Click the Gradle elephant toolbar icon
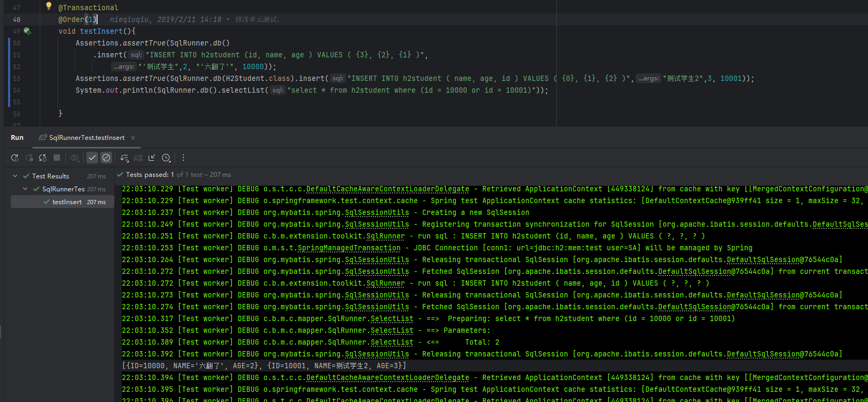868x402 pixels. point(138,158)
